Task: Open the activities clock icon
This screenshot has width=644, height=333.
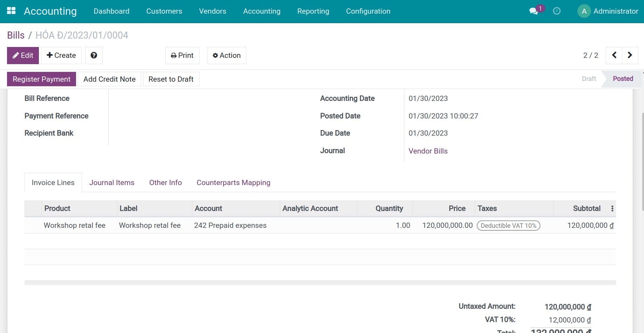Action: click(x=556, y=11)
